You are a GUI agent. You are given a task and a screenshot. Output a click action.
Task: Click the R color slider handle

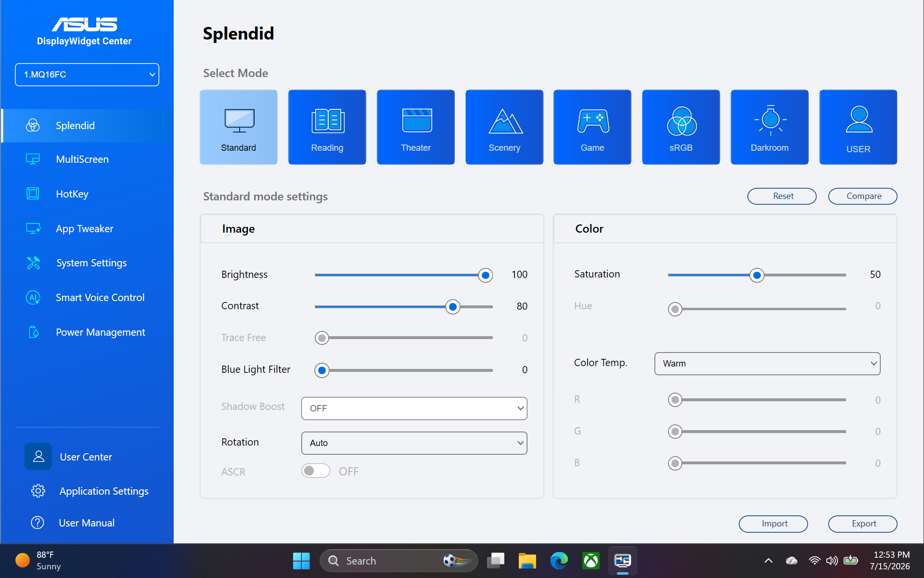[675, 400]
